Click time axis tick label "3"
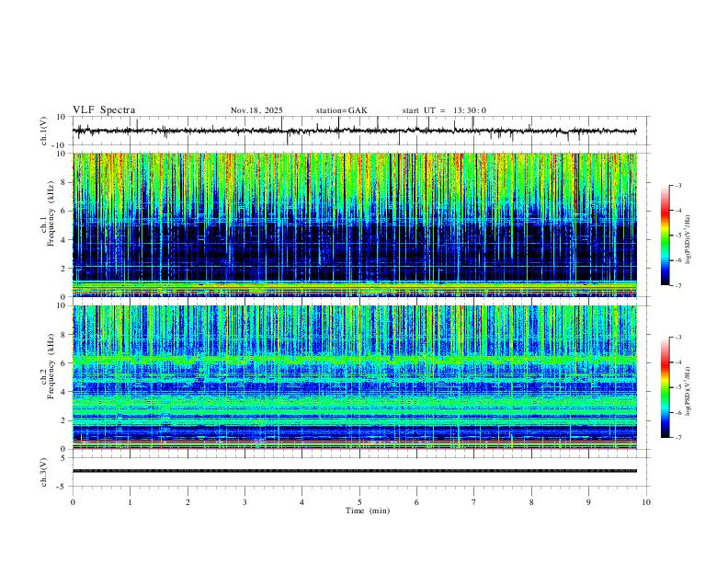The width and height of the screenshot is (728, 563). [245, 502]
